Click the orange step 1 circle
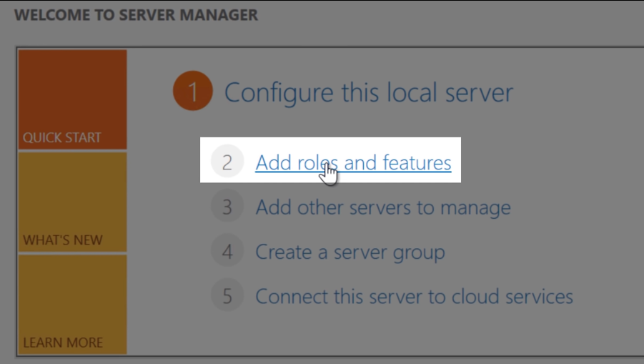 coord(193,91)
